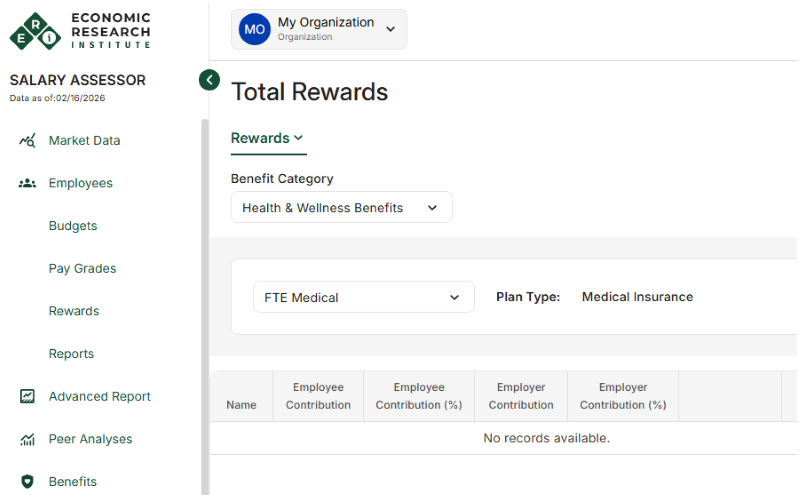Open Reports in sidebar

pyautogui.click(x=71, y=354)
